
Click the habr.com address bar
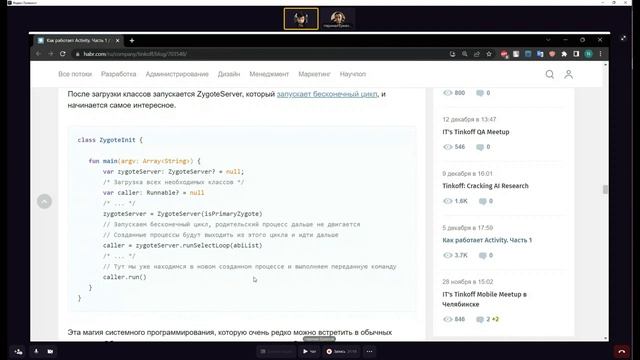pyautogui.click(x=261, y=54)
